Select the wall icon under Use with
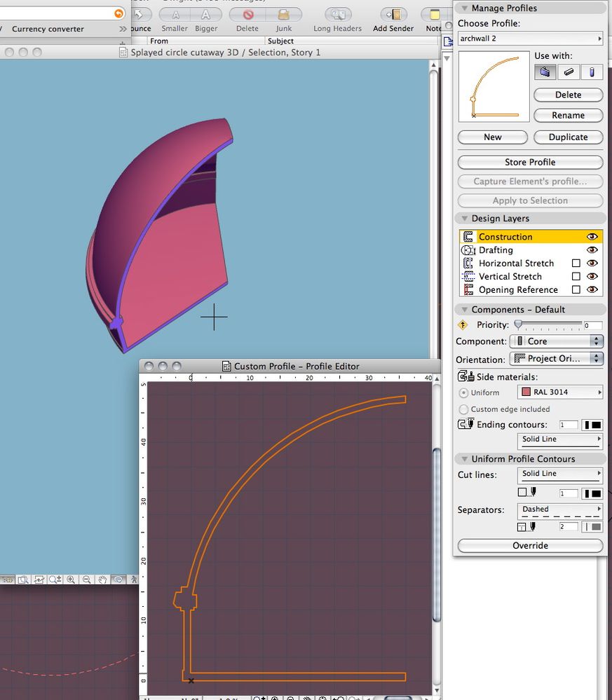Screen dimensions: 612x700 (x=545, y=71)
